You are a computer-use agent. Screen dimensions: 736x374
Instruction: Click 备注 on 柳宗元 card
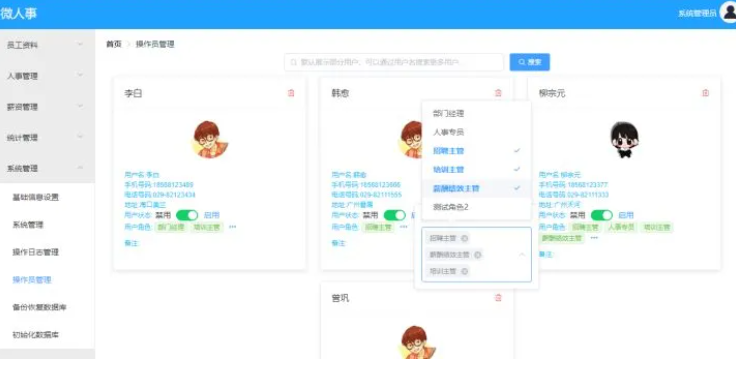(546, 254)
